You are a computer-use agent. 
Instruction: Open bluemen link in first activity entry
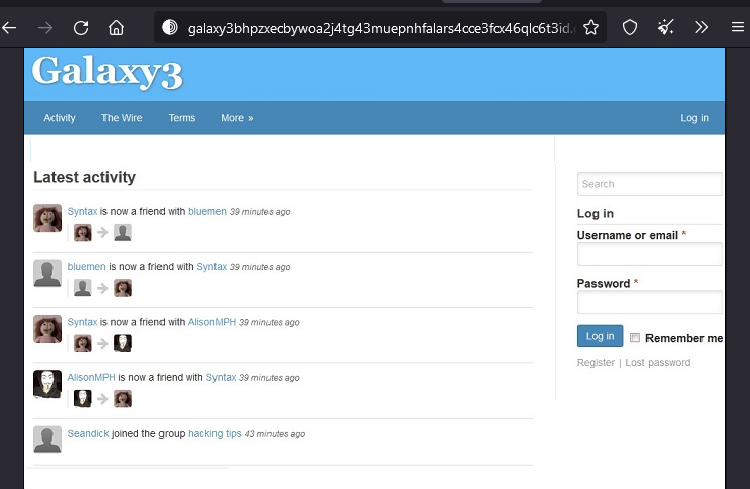click(207, 211)
